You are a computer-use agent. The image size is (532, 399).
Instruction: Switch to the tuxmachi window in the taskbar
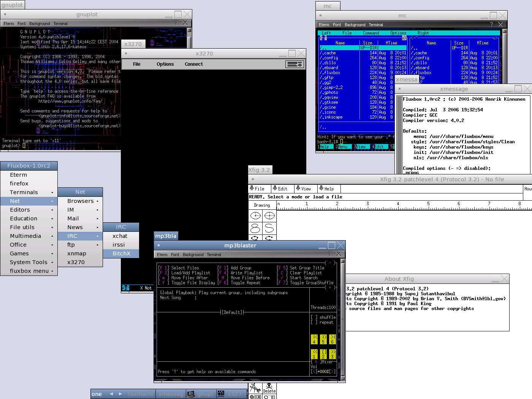pos(141,394)
